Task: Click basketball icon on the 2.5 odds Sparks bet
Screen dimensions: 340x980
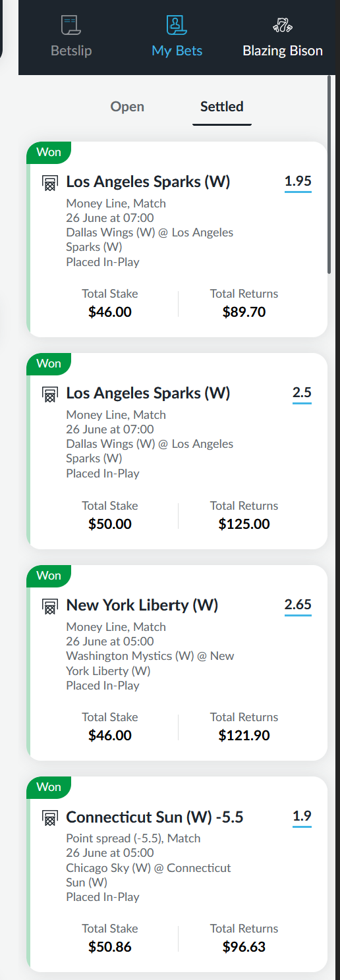Action: (50, 394)
